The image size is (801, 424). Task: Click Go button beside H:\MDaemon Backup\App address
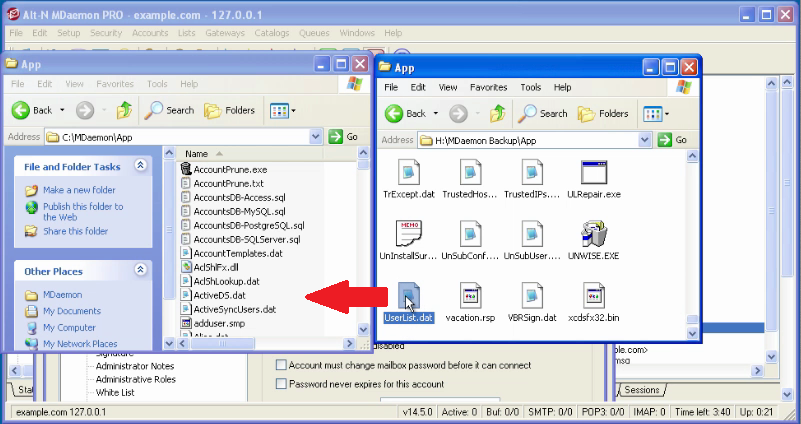click(x=672, y=140)
